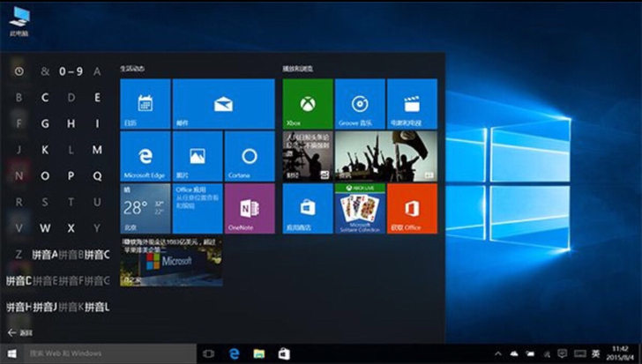The height and width of the screenshot is (364, 642).
Task: Launch Microsoft Solitaire Collection tile
Action: pyautogui.click(x=360, y=209)
